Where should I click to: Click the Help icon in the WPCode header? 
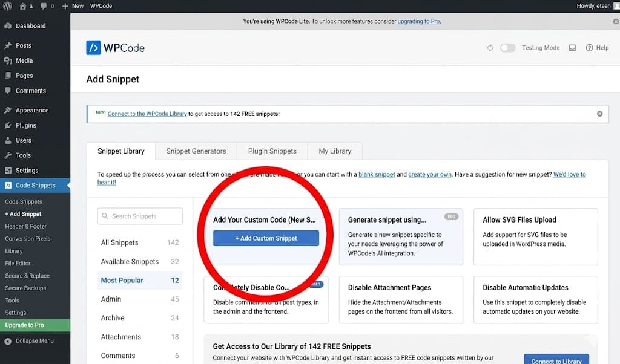(597, 47)
